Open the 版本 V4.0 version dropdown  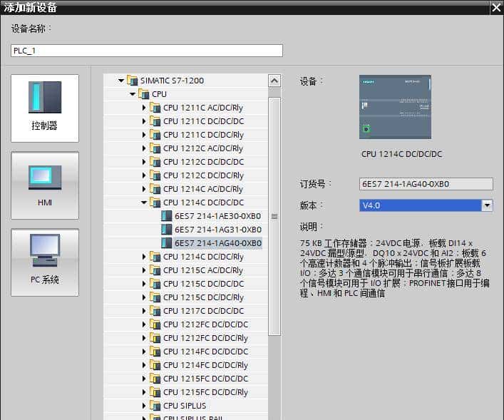(487, 205)
